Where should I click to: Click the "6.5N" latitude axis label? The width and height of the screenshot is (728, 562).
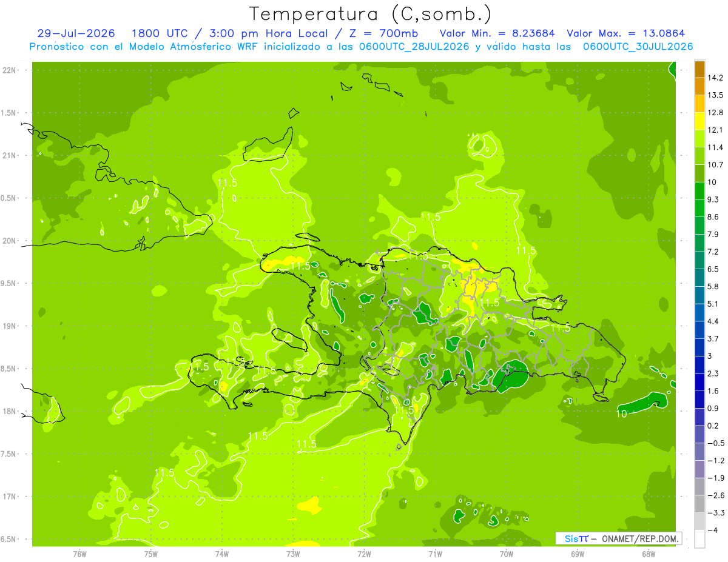pos(8,539)
